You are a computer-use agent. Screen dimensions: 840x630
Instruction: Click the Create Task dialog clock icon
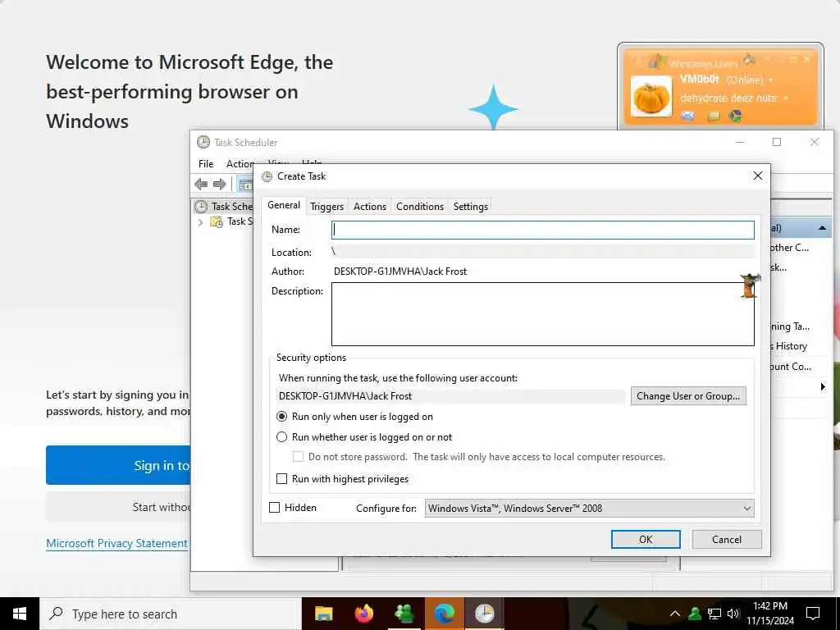(x=267, y=176)
